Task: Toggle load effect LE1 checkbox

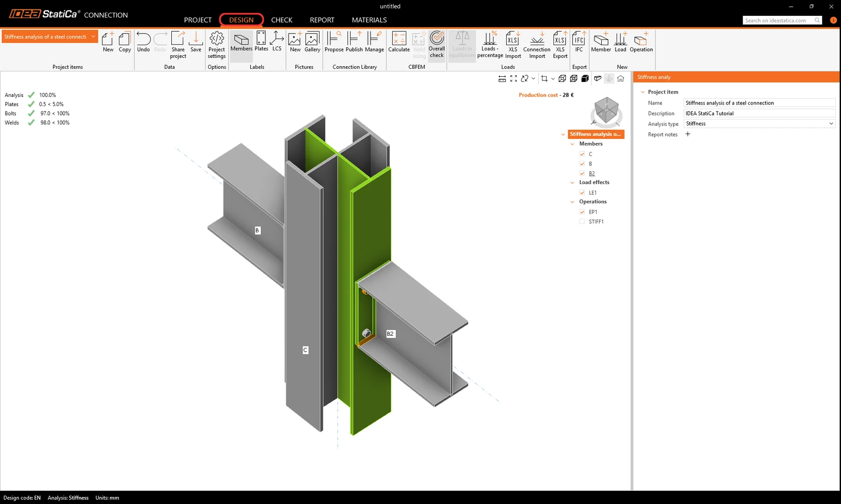Action: point(582,192)
